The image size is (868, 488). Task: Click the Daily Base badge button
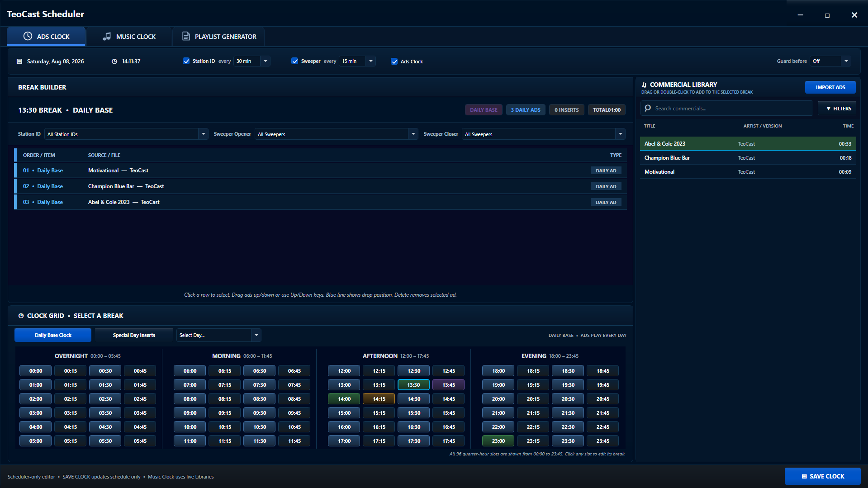point(484,110)
